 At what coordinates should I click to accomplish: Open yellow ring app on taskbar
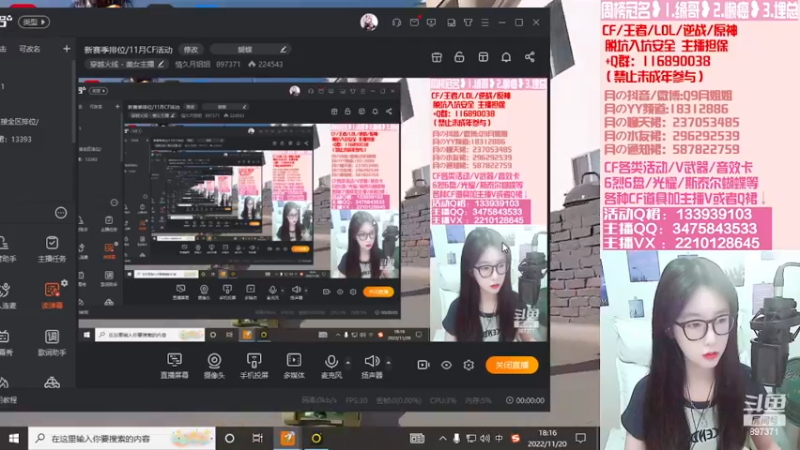point(316,438)
